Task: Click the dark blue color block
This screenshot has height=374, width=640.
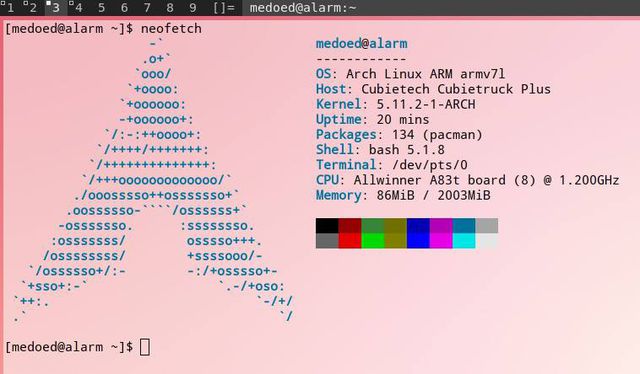Action: point(418,225)
